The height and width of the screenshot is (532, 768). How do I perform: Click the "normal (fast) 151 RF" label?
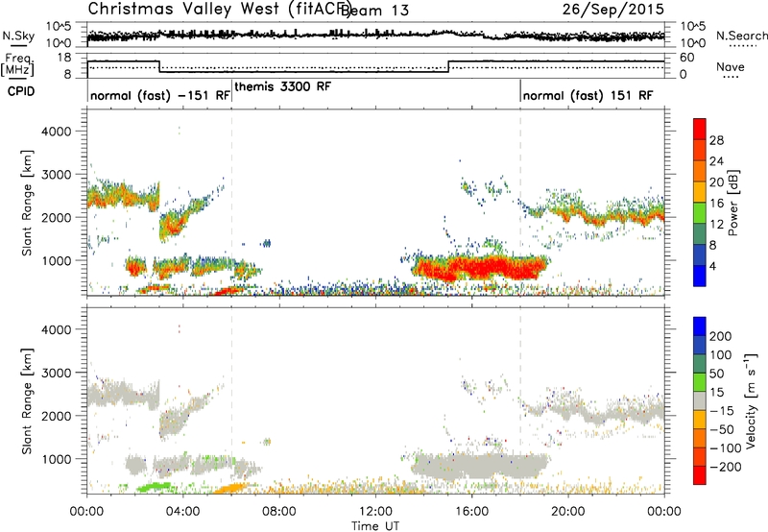tap(588, 95)
